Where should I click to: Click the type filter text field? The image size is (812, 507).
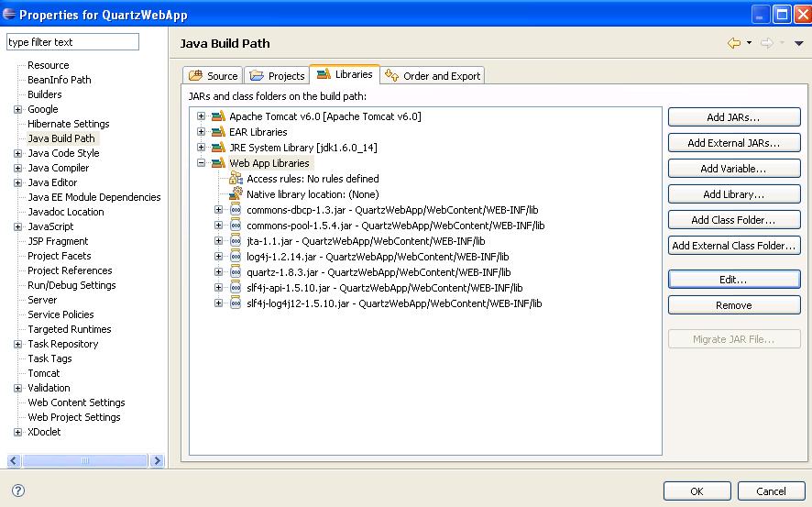coord(72,42)
